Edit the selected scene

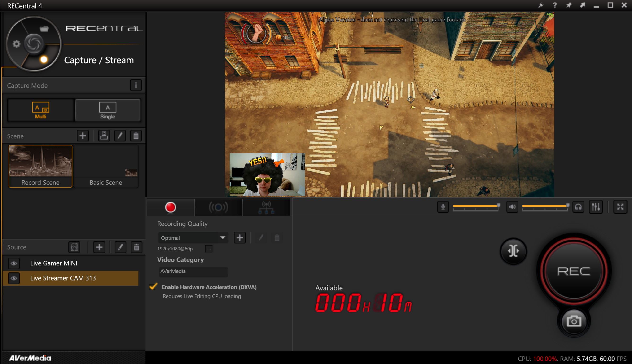[x=120, y=136]
